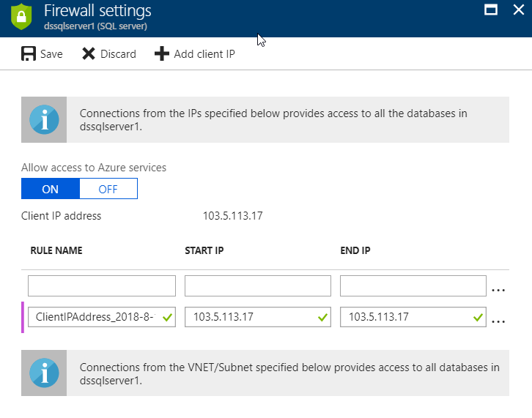Edit the ClientIPAddress_2018-8 rule name
The width and height of the screenshot is (532, 418).
[102, 317]
